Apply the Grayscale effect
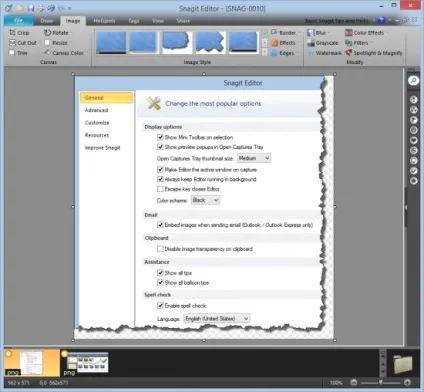The width and height of the screenshot is (424, 392). pyautogui.click(x=323, y=43)
